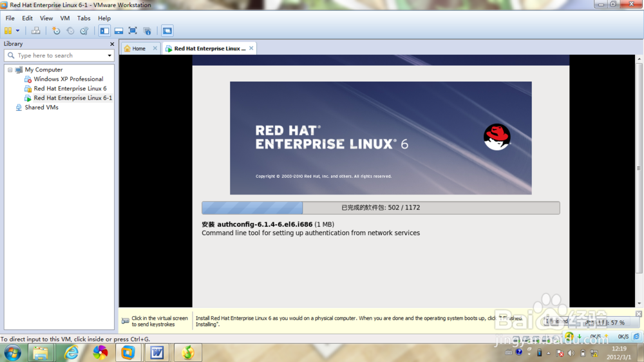Click the I Finished Installing button
This screenshot has width=644, height=362.
(556, 321)
